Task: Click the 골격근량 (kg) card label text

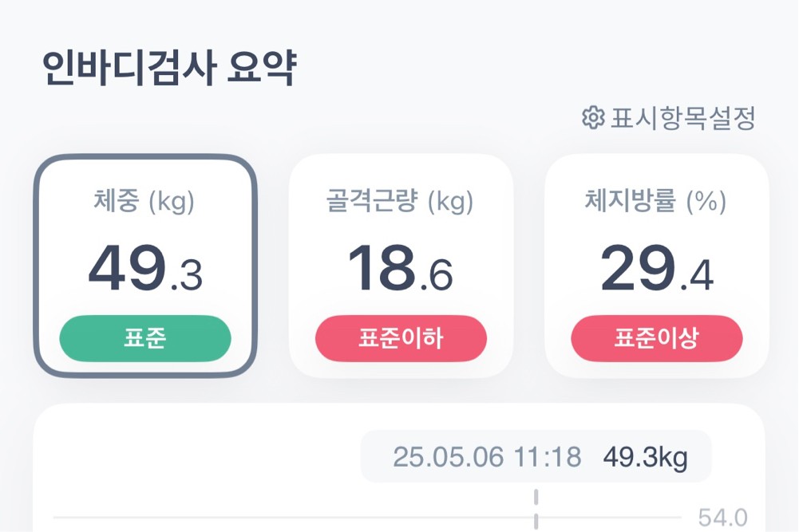Action: pyautogui.click(x=400, y=202)
